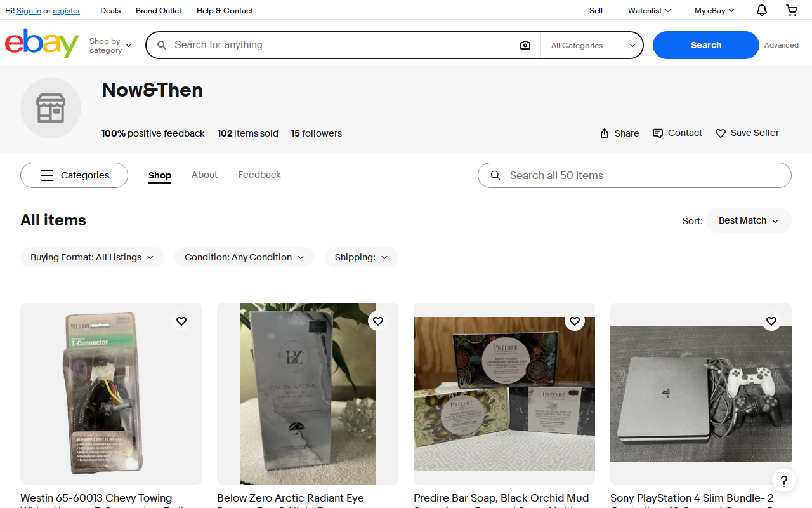Open Brand Outlet in top navigation

[159, 10]
